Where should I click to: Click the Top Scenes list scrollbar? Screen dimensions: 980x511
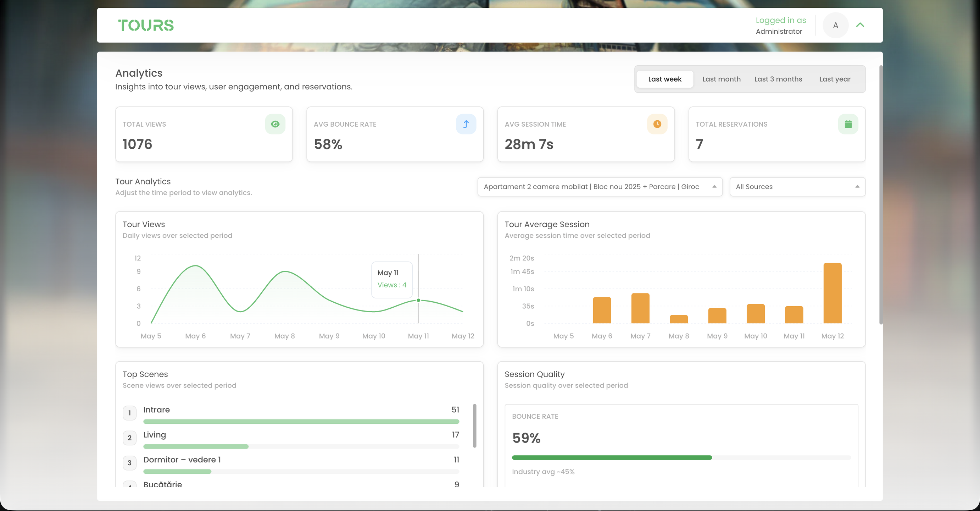point(474,426)
